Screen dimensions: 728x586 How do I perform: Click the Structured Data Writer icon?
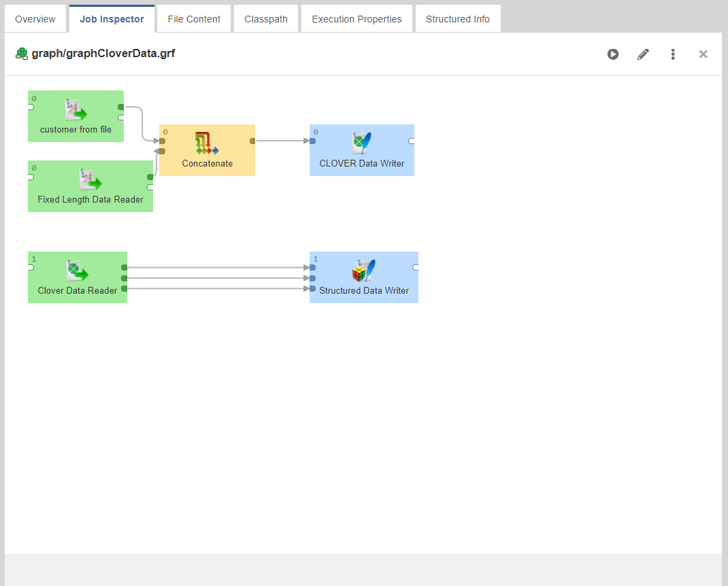(363, 271)
